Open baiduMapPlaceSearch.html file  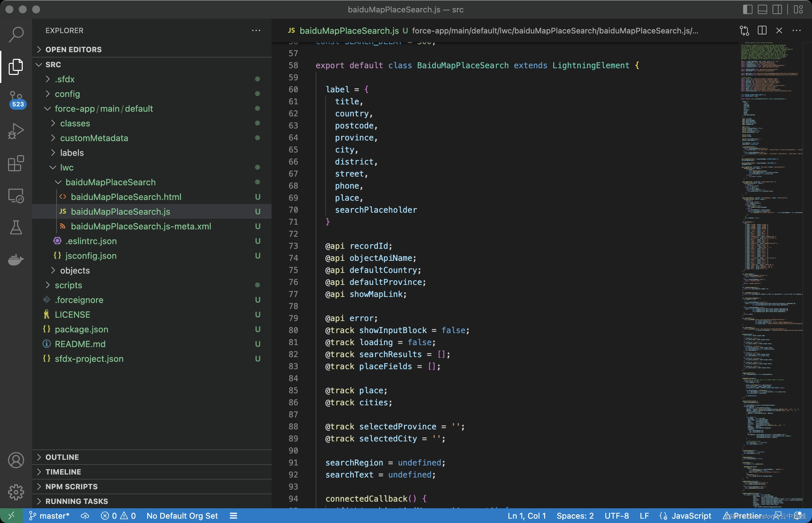(152, 197)
